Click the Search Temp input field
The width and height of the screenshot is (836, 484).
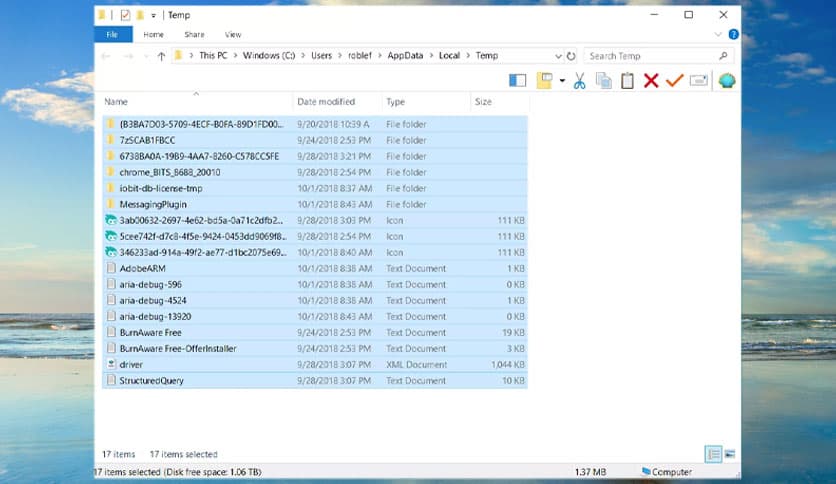click(x=650, y=56)
